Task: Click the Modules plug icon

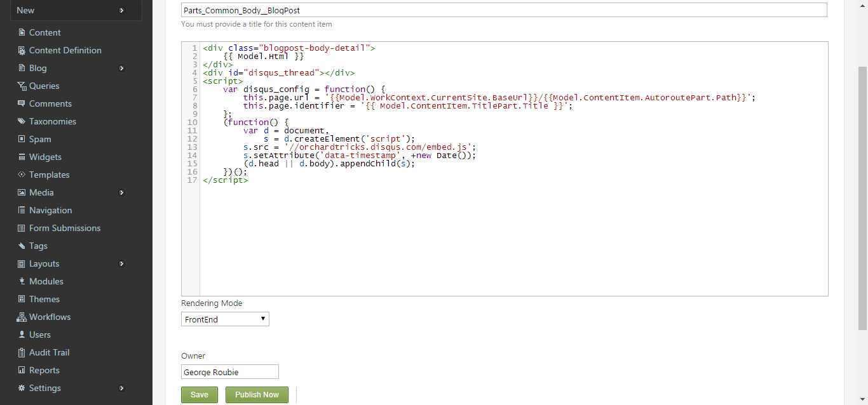Action: [22, 281]
